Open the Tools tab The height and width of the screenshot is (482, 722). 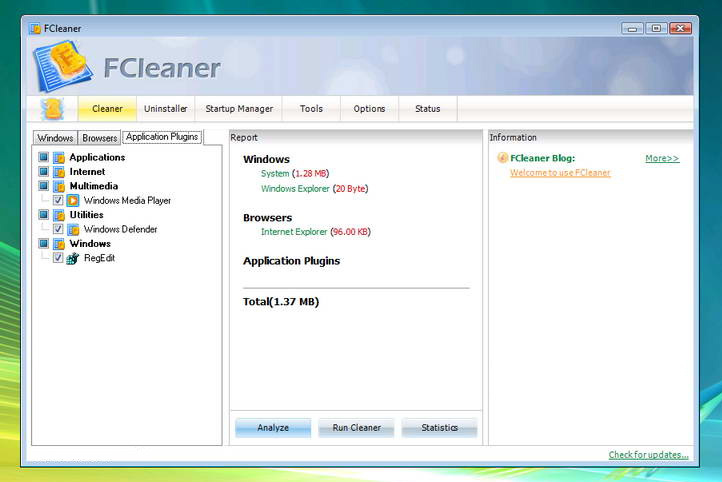click(x=311, y=109)
